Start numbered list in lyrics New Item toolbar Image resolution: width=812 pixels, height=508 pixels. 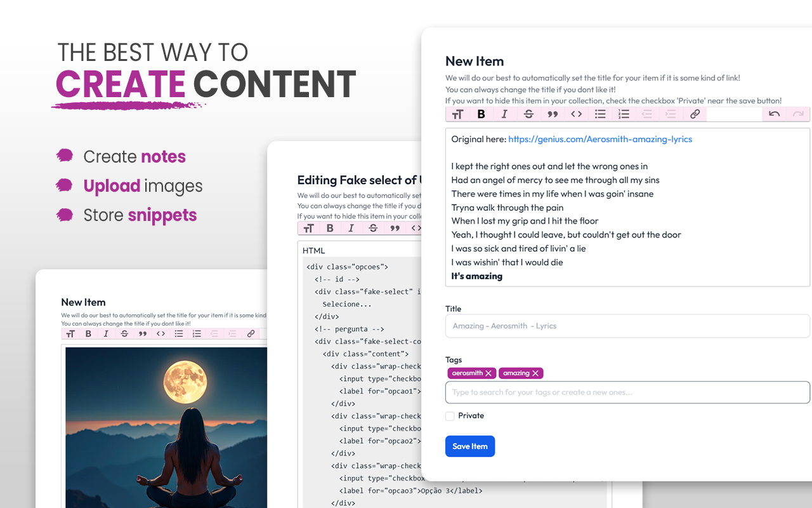click(x=624, y=114)
